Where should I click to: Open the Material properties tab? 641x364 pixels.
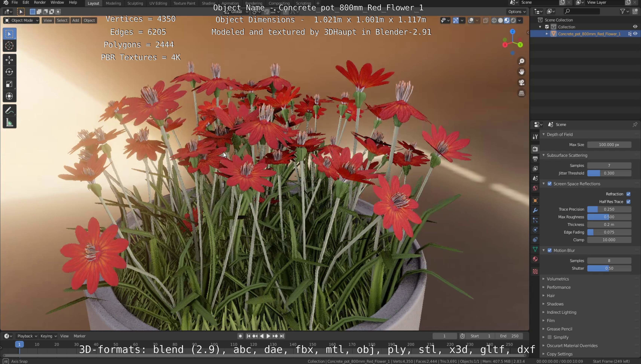(535, 259)
